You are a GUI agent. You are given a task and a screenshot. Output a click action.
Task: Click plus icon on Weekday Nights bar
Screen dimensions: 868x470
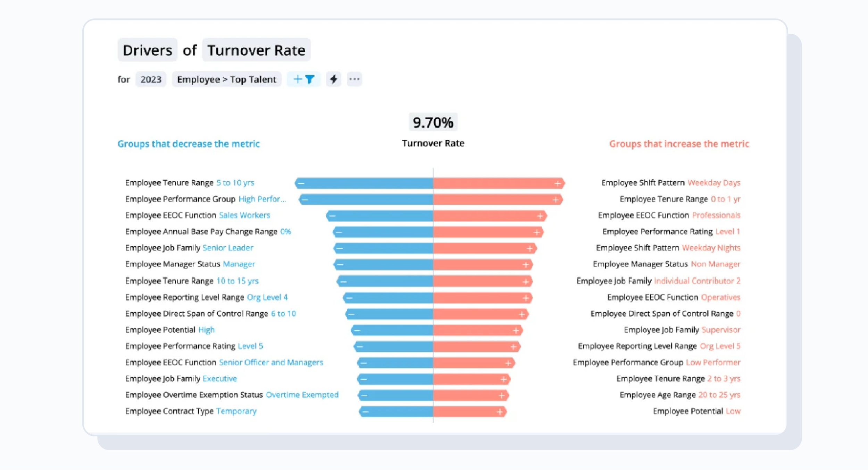pyautogui.click(x=529, y=248)
